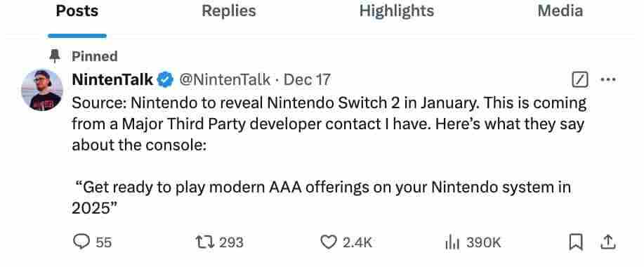Open the post text about Switch 2
This screenshot has width=644, height=267.
coord(329,155)
